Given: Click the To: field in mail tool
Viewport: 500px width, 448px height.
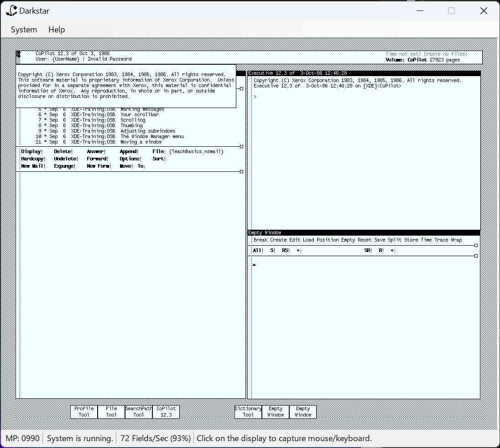Looking at the screenshot, I should 141,166.
